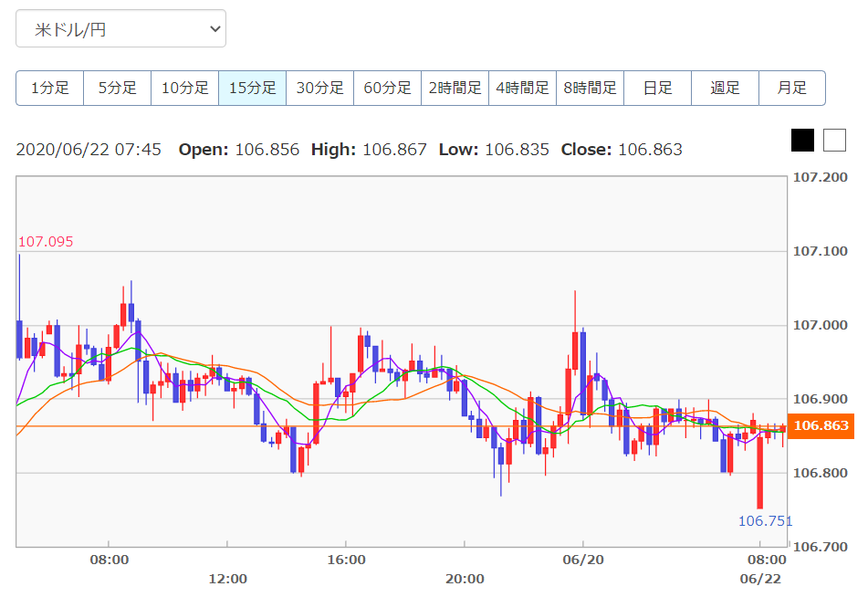Viewport: 868px width, 597px height.
Task: Click the 06/20 date axis label
Action: (x=583, y=560)
